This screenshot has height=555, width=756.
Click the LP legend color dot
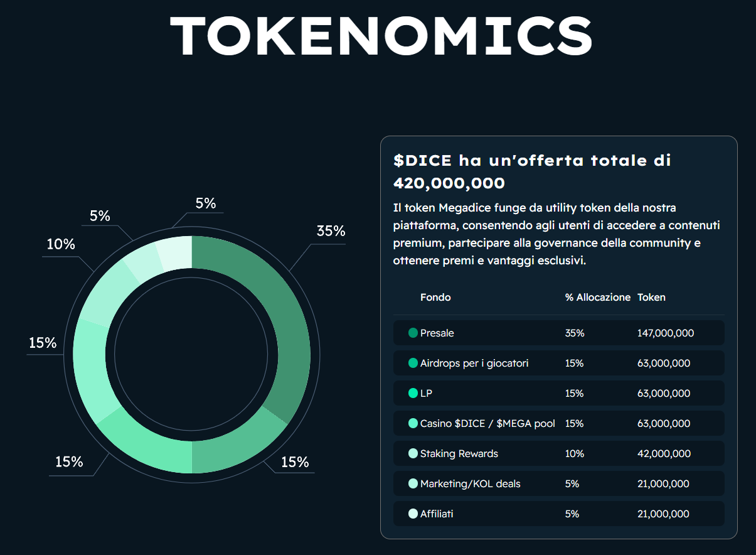coord(413,393)
